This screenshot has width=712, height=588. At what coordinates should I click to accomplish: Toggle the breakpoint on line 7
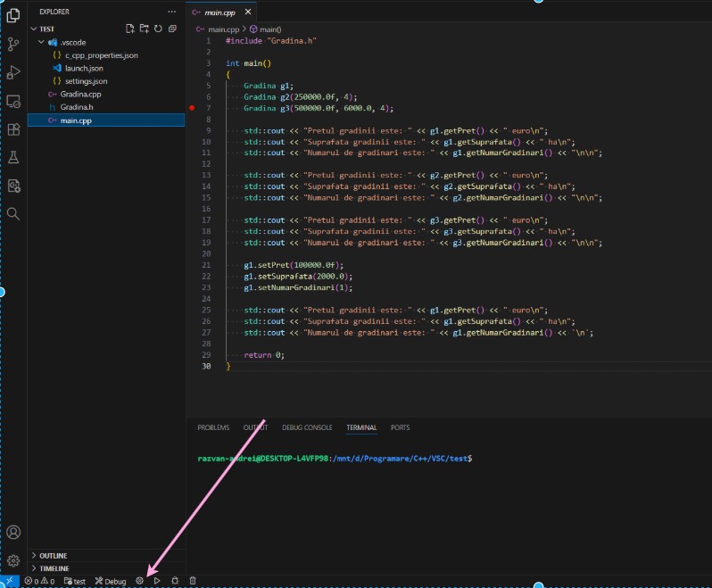[x=192, y=108]
